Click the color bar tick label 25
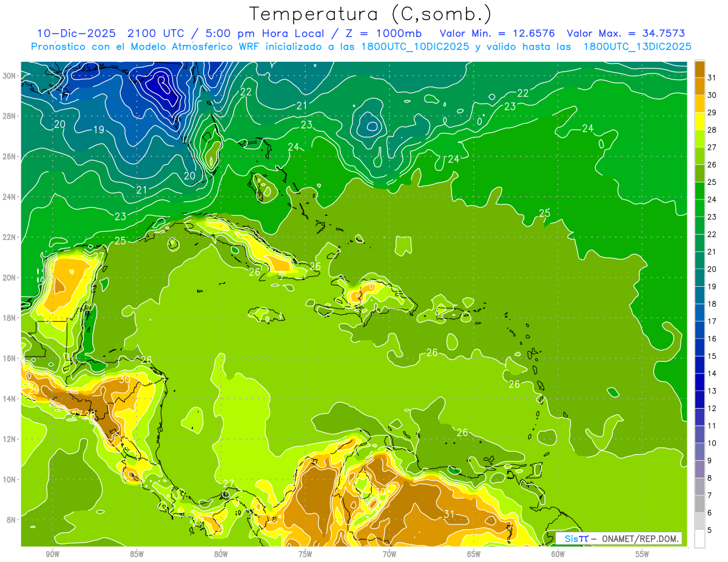The height and width of the screenshot is (562, 728). 712,182
